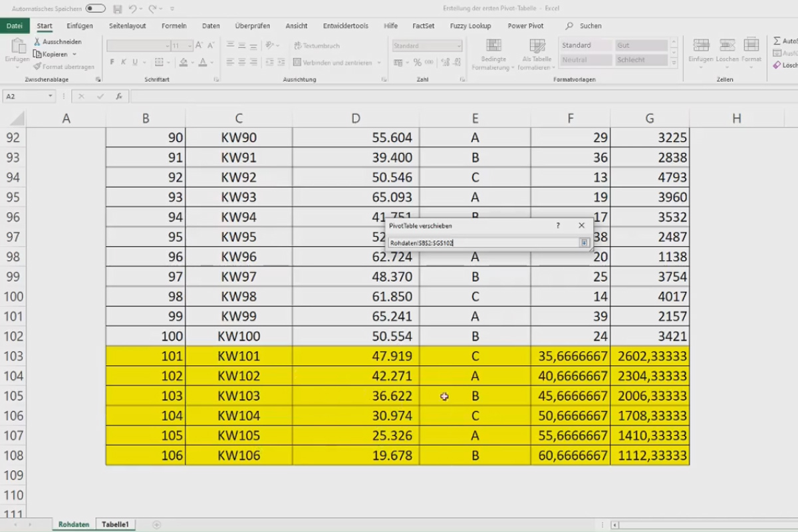The width and height of the screenshot is (798, 532).
Task: Click the thousands separator 000 icon
Action: [429, 63]
